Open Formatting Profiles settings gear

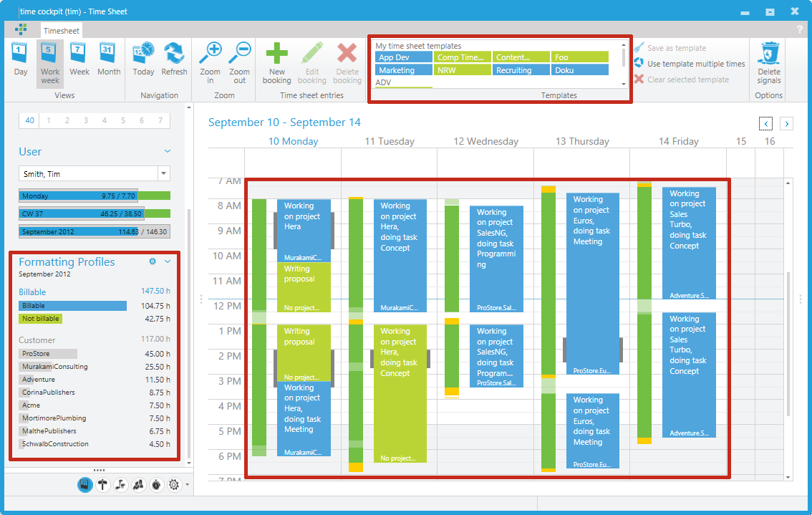152,261
